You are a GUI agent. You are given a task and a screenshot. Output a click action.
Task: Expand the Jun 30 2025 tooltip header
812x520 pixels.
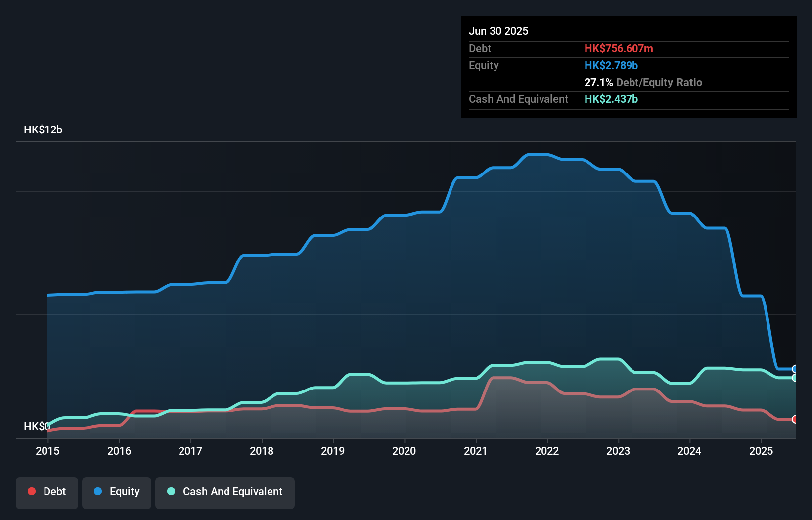[498, 31]
